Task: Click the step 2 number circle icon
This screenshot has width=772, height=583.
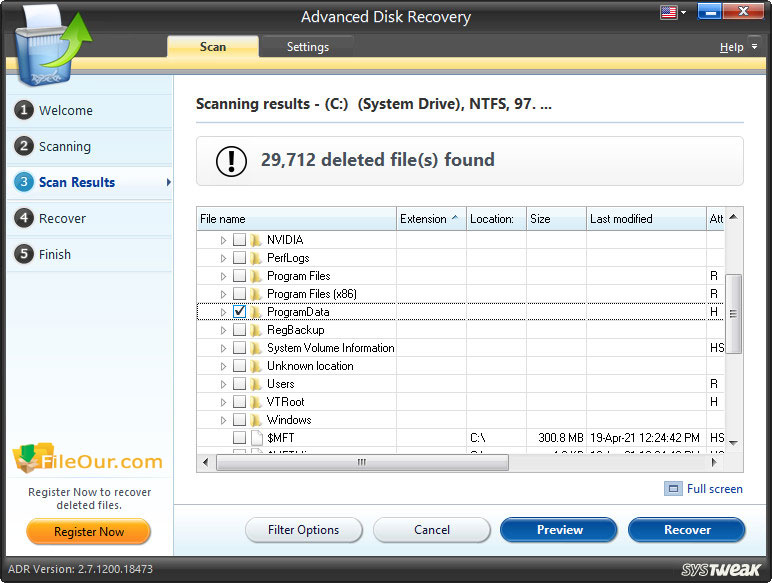Action: pyautogui.click(x=24, y=146)
